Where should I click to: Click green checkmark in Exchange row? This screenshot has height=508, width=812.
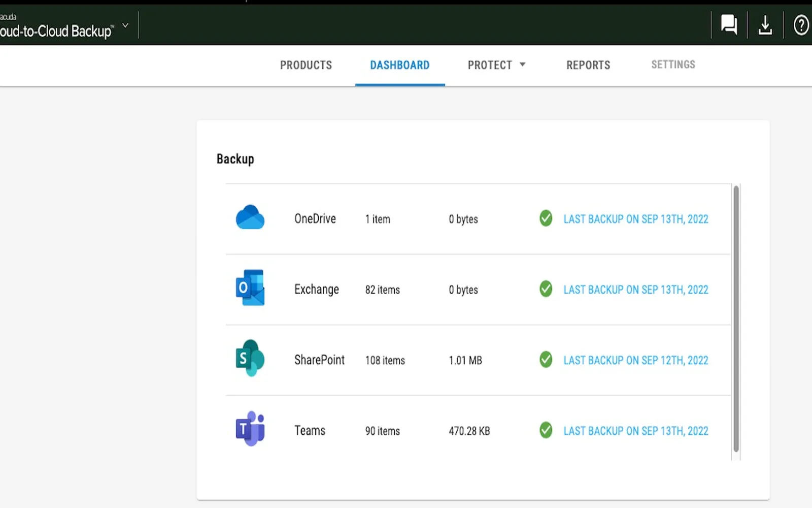(546, 289)
